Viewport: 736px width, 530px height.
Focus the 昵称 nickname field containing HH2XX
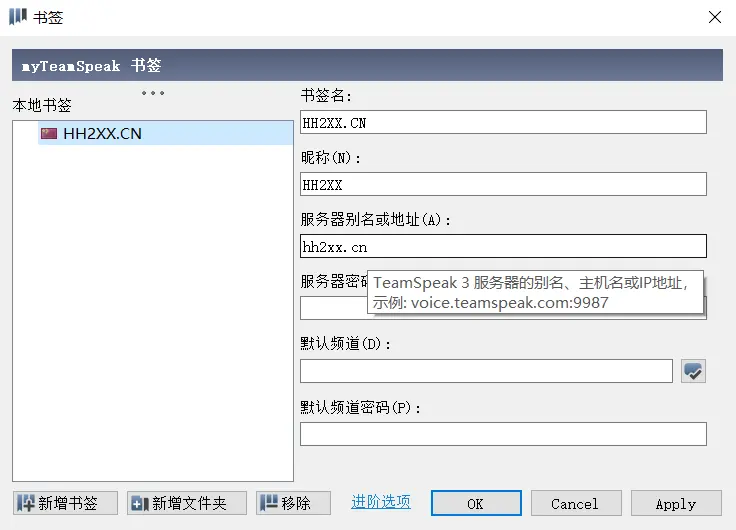[x=503, y=184]
